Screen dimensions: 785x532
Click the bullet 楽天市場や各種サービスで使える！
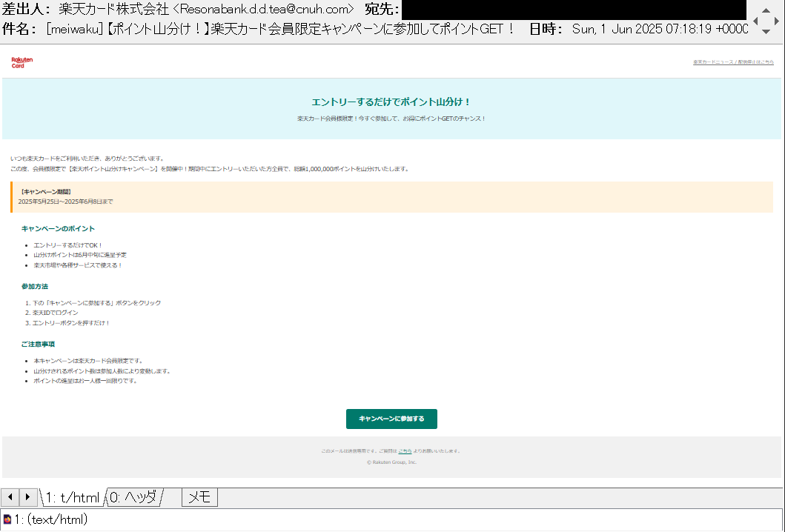[78, 265]
